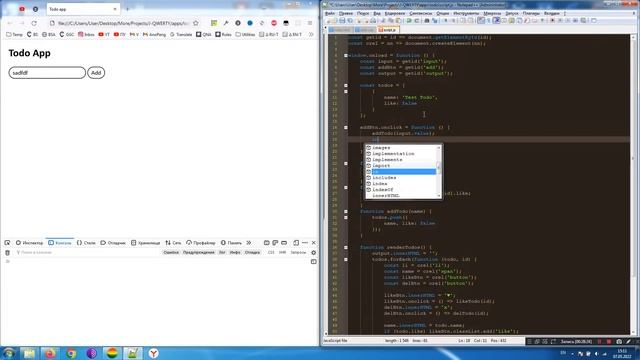Viewport: 640px width, 360px height.
Task: Close the Todo app browser tab
Action: (x=115, y=9)
